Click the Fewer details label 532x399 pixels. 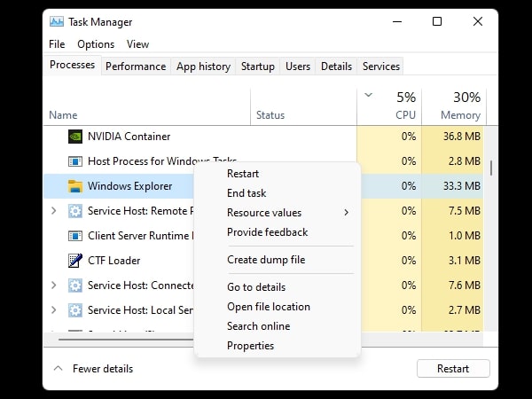click(x=103, y=369)
